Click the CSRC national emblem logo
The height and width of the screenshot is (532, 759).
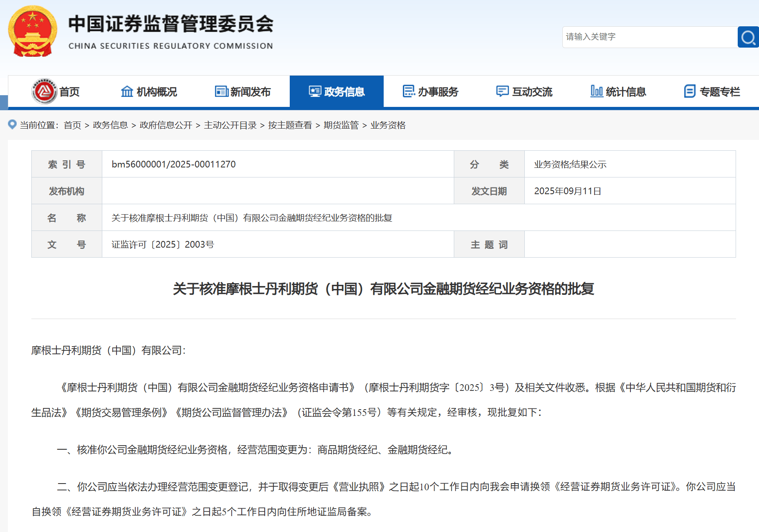(x=32, y=30)
